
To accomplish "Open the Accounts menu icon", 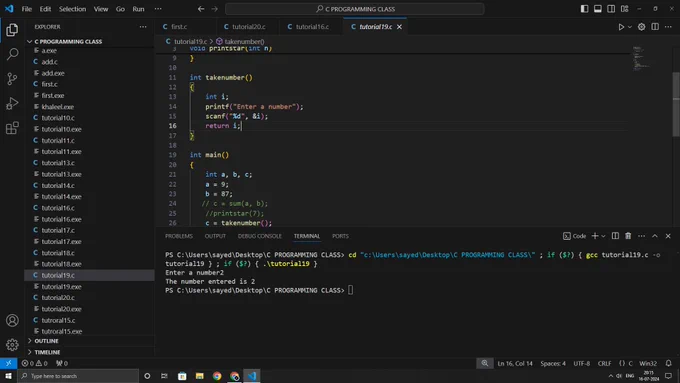I will (x=12, y=321).
